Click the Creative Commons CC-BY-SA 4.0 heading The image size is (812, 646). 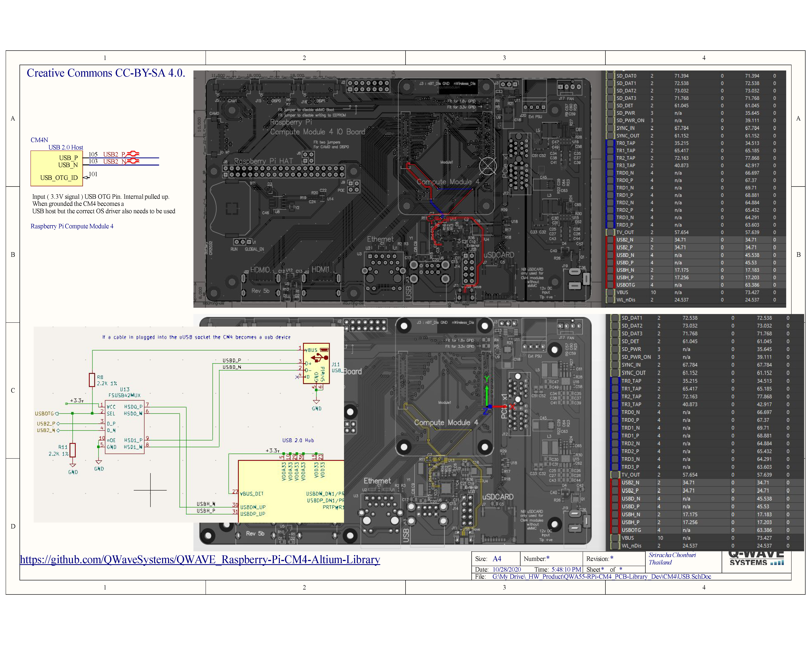pyautogui.click(x=106, y=73)
